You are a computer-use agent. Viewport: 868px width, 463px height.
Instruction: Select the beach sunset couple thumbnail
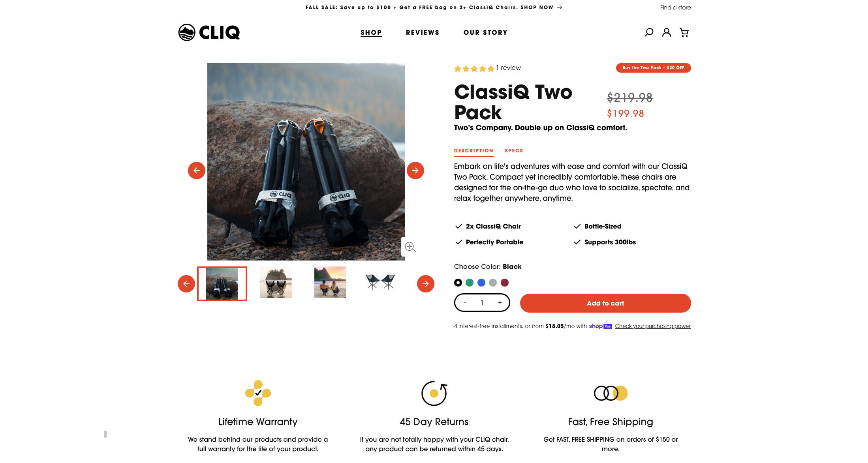click(330, 282)
